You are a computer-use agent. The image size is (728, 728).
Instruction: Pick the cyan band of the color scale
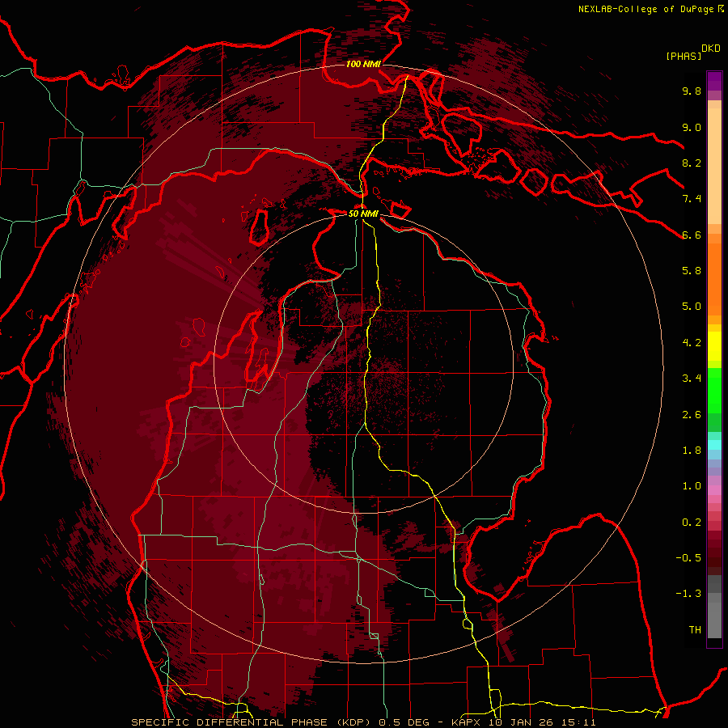point(714,445)
